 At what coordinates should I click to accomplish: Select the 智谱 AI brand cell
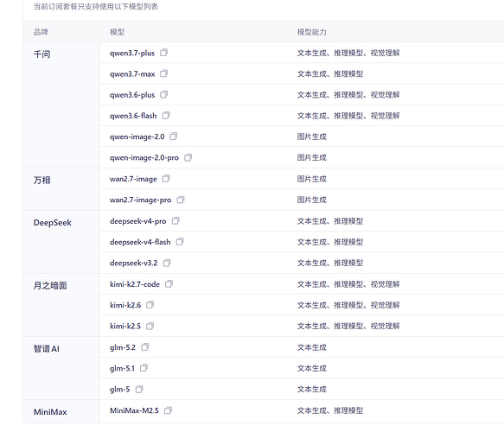61,368
